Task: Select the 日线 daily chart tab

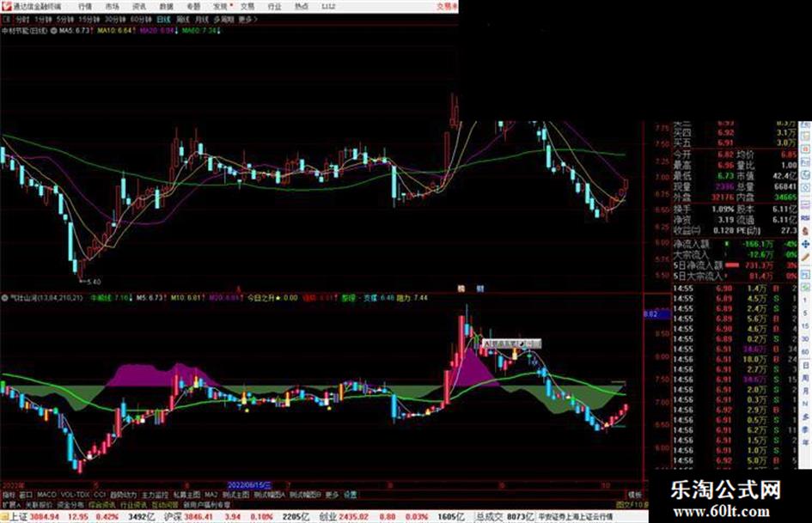Action: coord(163,19)
